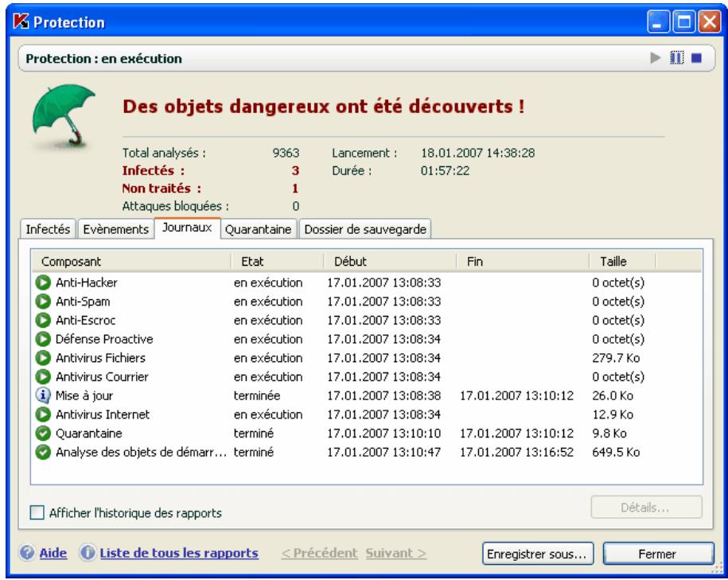
Task: Click the Quarantaine completed check icon
Action: (x=43, y=434)
